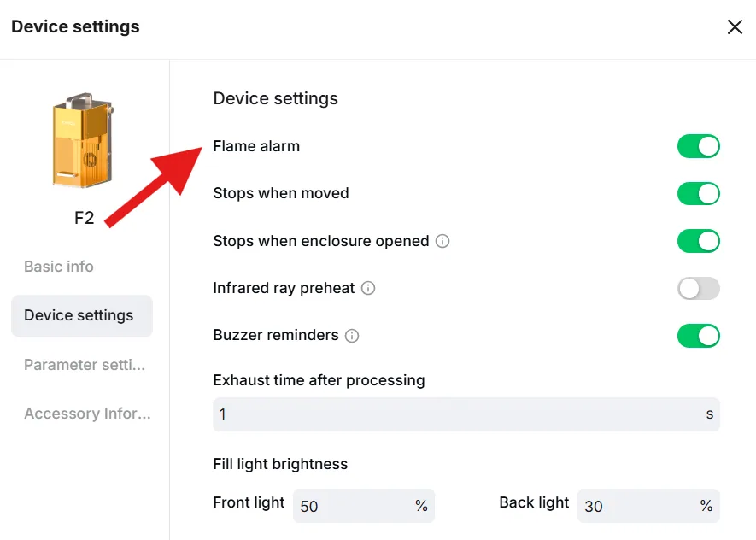Screen dimensions: 756x540
Task: Click the Front light brightness field
Action: pyautogui.click(x=364, y=506)
